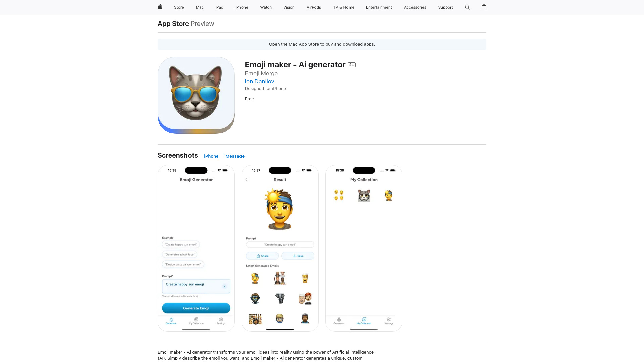Select the prompt input field
The width and height of the screenshot is (644, 362).
196,286
